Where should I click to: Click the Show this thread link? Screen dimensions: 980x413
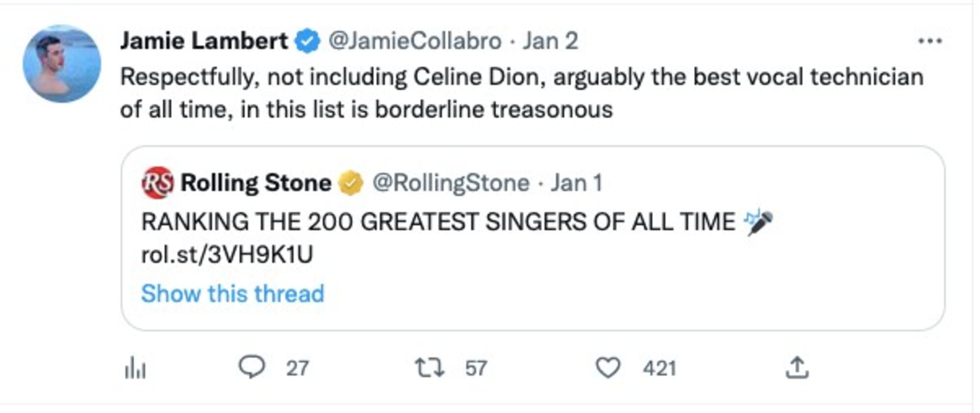(x=233, y=294)
